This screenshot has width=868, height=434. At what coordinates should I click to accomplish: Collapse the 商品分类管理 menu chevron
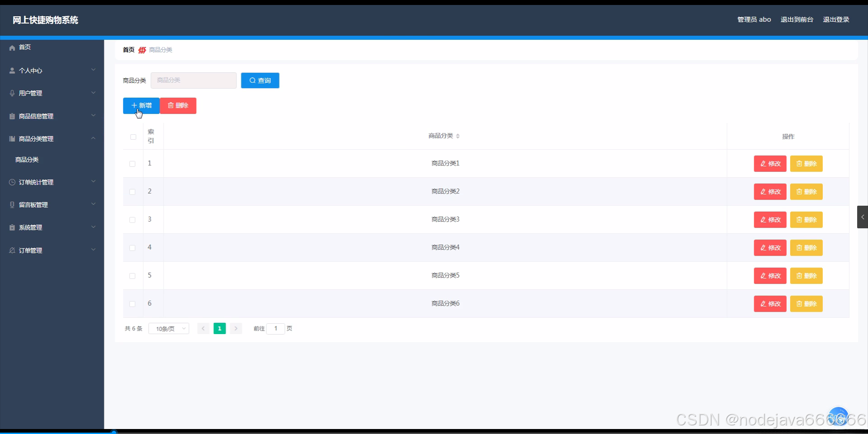coord(93,138)
